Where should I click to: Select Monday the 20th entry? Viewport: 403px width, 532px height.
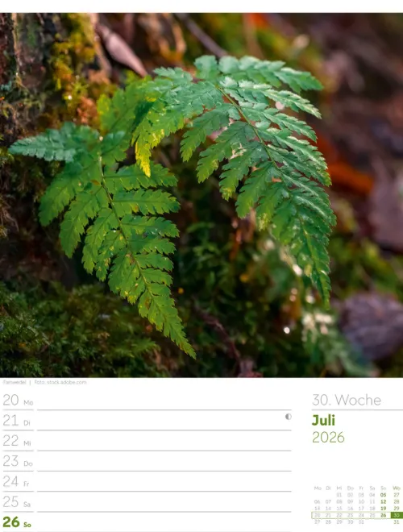[147, 400]
